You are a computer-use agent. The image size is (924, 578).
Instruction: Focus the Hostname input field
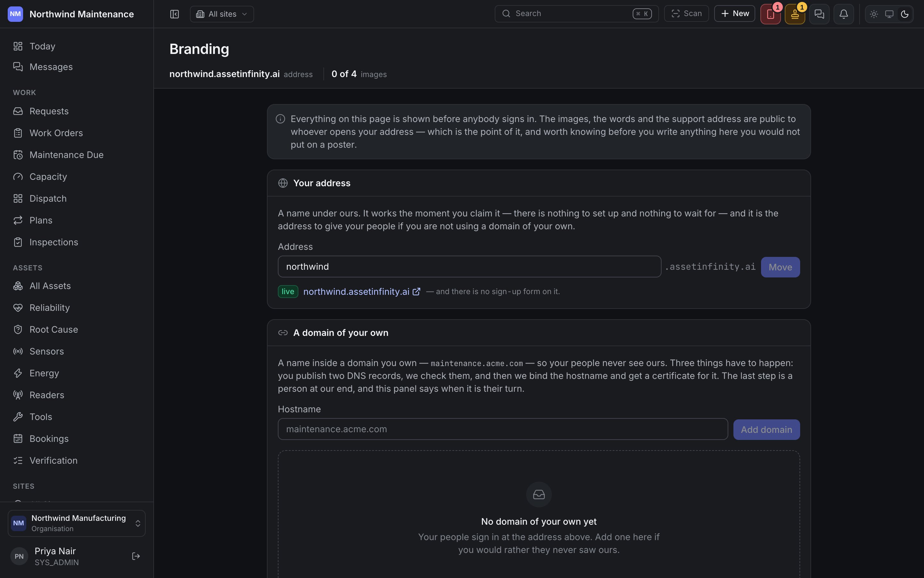(x=502, y=429)
